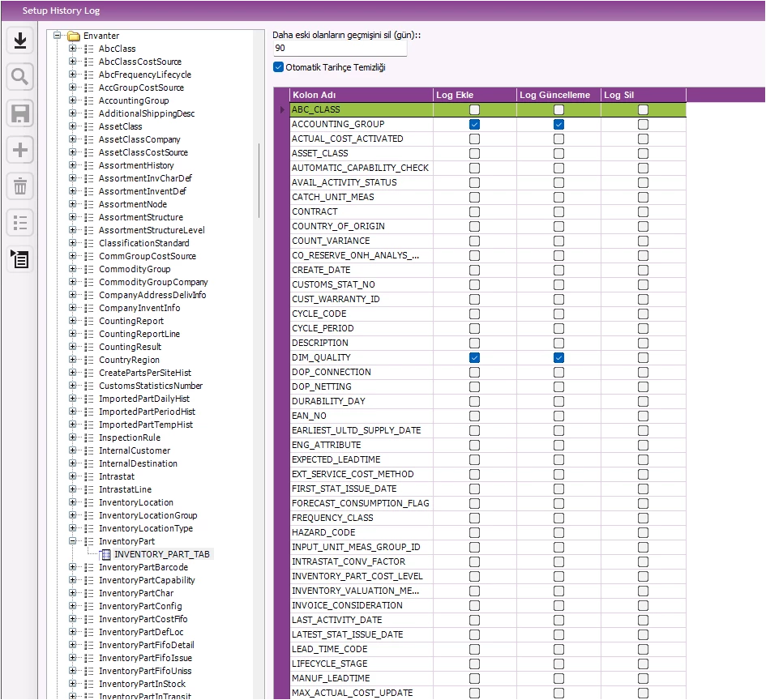Image resolution: width=766 pixels, height=700 pixels.
Task: Check Log Sil for HAZARD_CODE
Action: pos(643,532)
